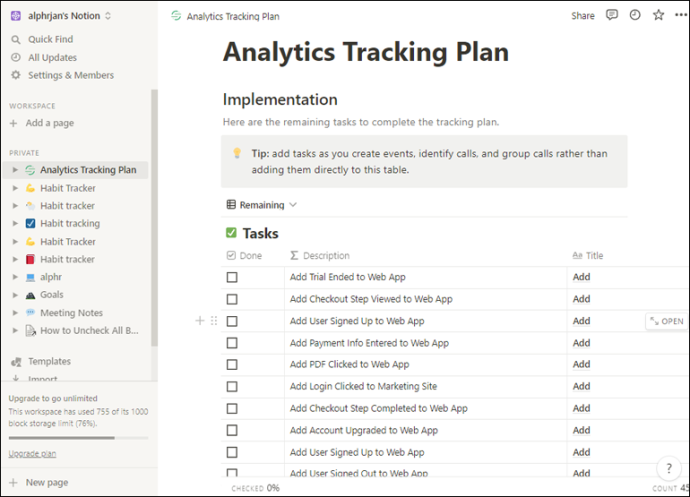This screenshot has width=690, height=497.
Task: Open the Remaining view dropdown
Action: point(262,205)
